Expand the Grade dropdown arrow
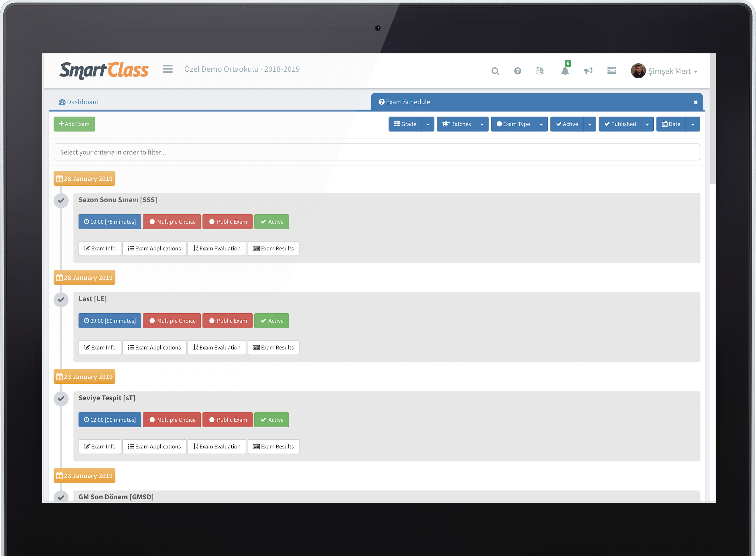Screen dimensions: 756x556 [428, 124]
